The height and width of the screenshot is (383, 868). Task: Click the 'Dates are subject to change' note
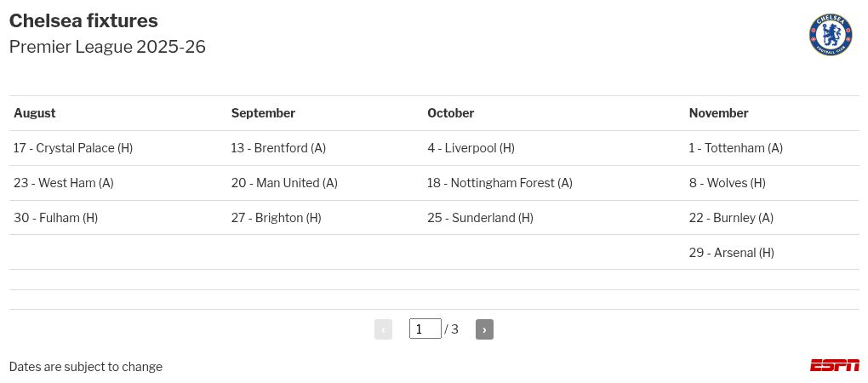pos(86,367)
